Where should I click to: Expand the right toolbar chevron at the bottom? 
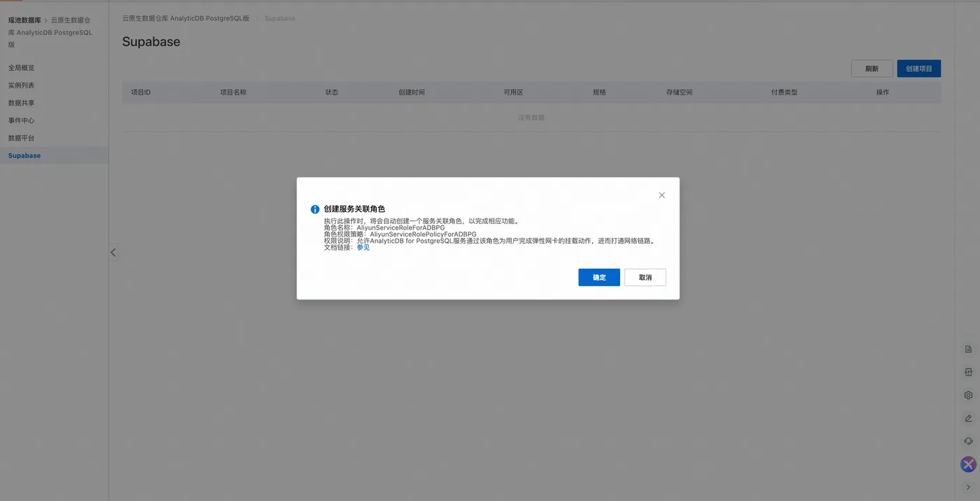pyautogui.click(x=968, y=487)
